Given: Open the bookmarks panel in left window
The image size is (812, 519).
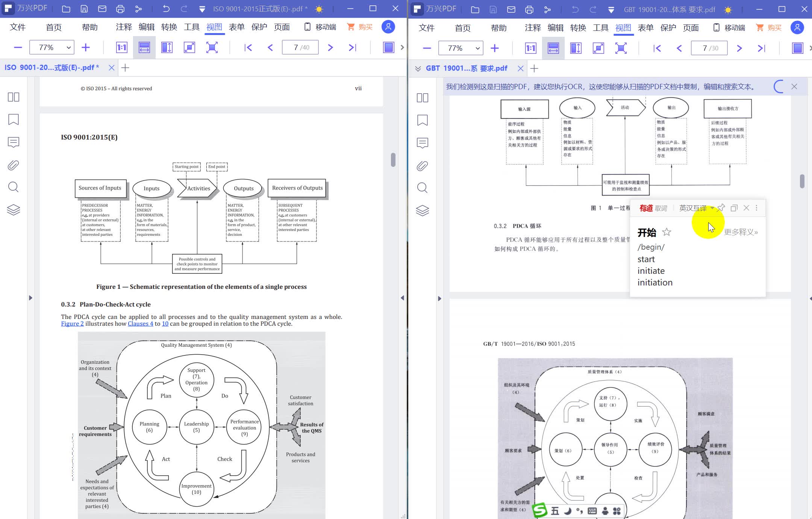Looking at the screenshot, I should pos(14,120).
